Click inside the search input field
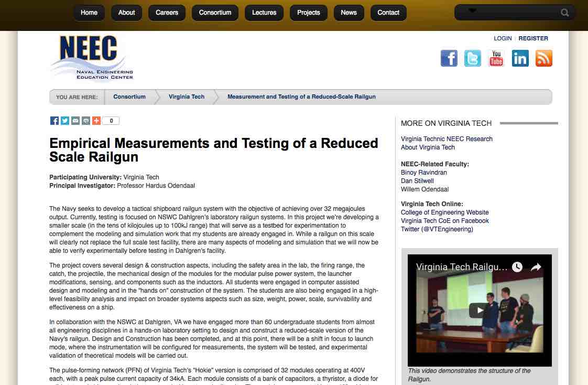The width and height of the screenshot is (588, 385). coord(514,13)
